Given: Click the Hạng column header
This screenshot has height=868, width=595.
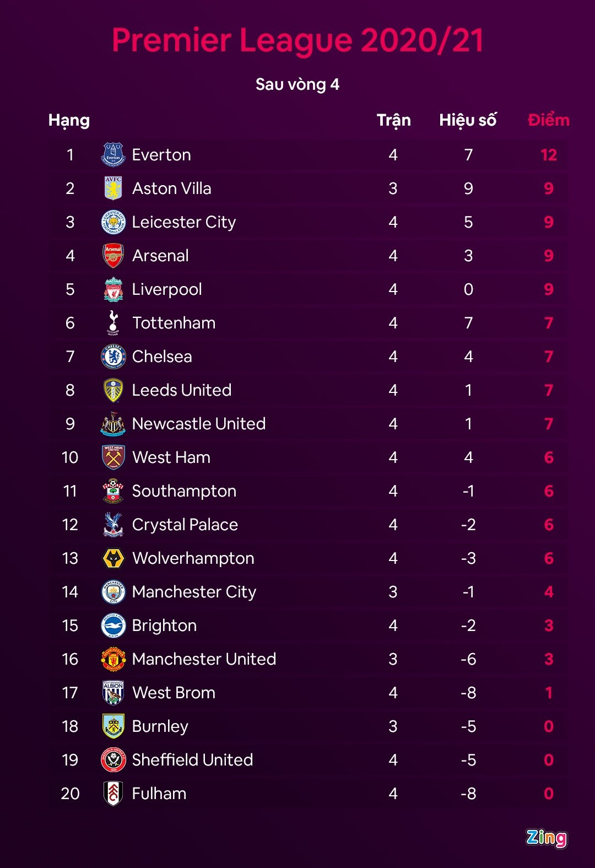Looking at the screenshot, I should coord(69,120).
